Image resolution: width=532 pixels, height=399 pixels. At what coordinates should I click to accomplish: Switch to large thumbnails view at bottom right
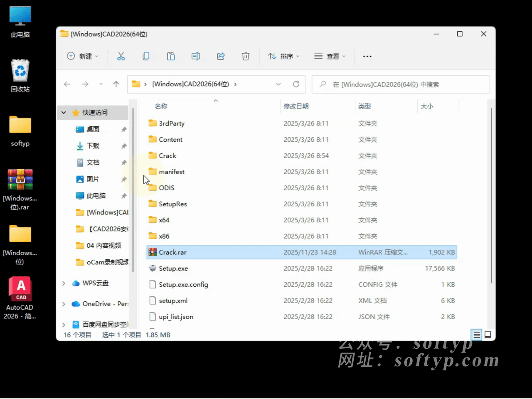(488, 335)
